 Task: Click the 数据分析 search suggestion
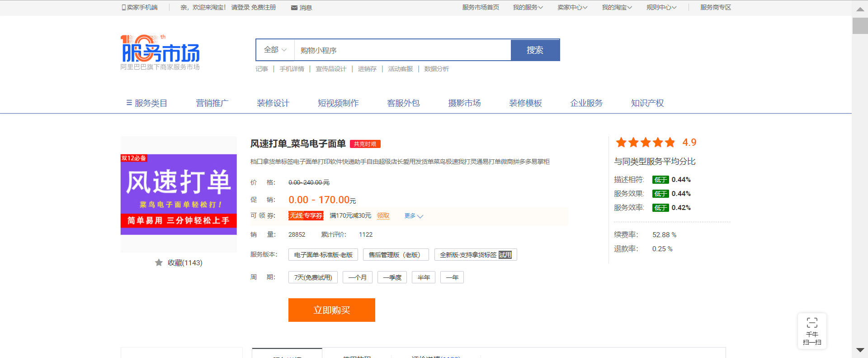coord(436,69)
